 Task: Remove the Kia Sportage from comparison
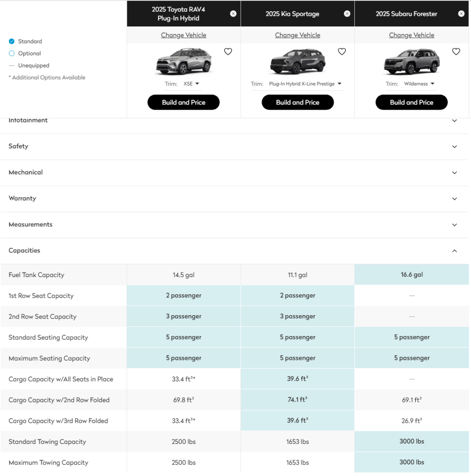click(347, 14)
